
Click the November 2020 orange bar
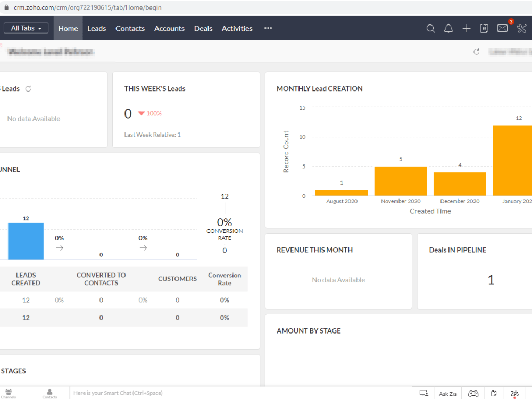point(401,181)
